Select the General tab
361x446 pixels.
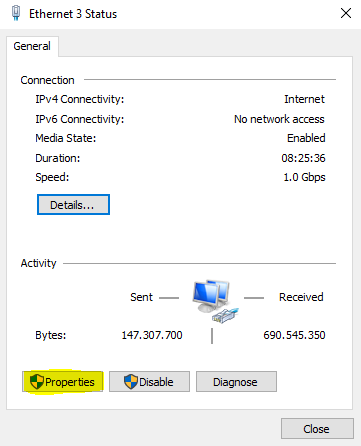pos(32,46)
